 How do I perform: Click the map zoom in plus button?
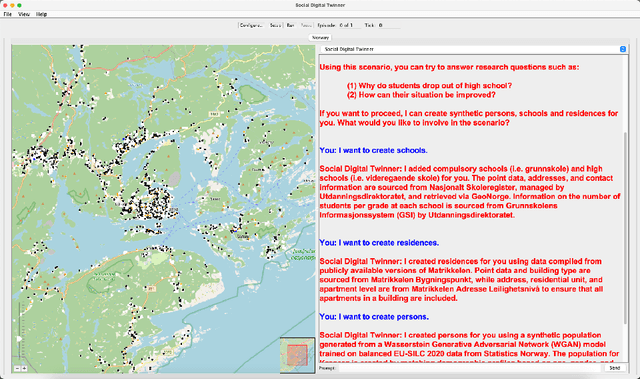(24, 368)
